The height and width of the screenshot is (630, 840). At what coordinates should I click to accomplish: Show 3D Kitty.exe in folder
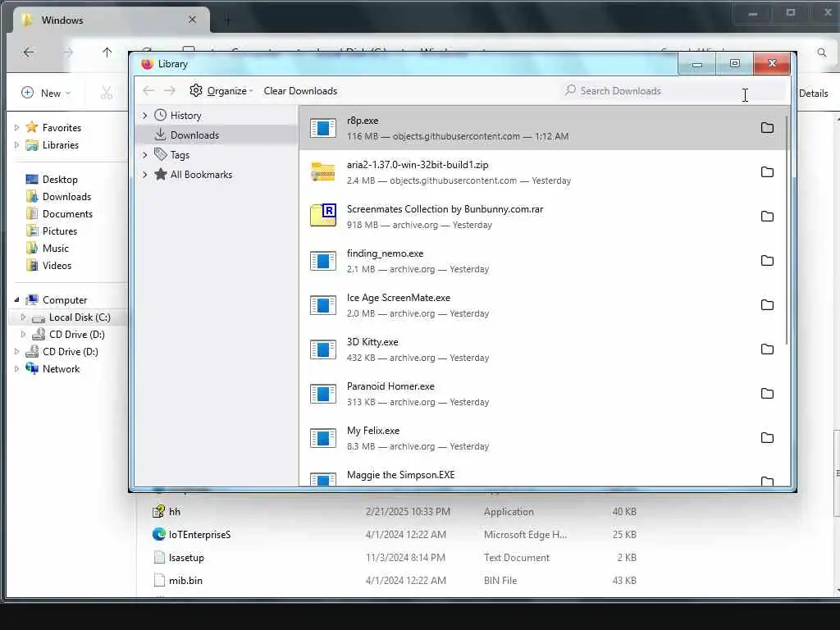coord(767,349)
